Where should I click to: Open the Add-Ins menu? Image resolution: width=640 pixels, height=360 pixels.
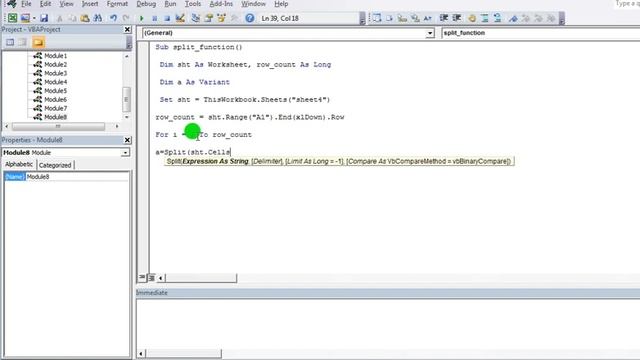click(221, 4)
